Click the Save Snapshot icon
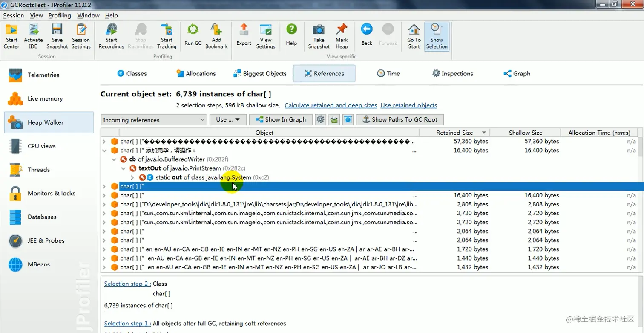This screenshot has width=644, height=333. click(57, 36)
